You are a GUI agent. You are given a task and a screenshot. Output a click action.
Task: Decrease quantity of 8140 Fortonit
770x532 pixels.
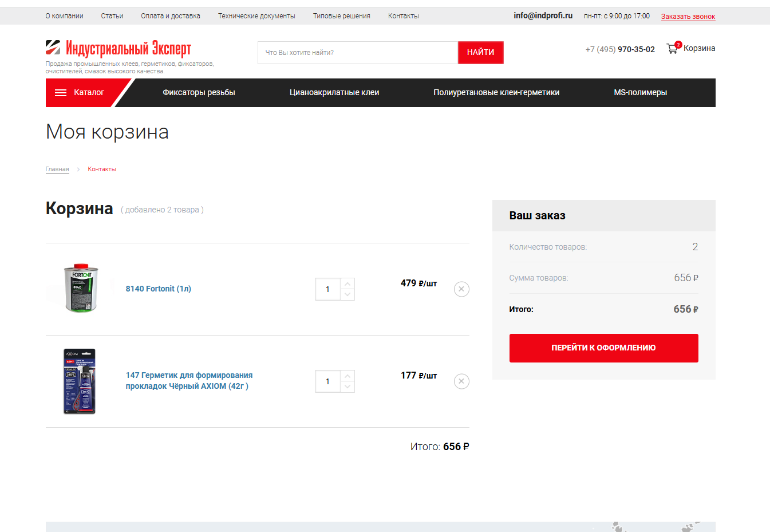(x=348, y=295)
